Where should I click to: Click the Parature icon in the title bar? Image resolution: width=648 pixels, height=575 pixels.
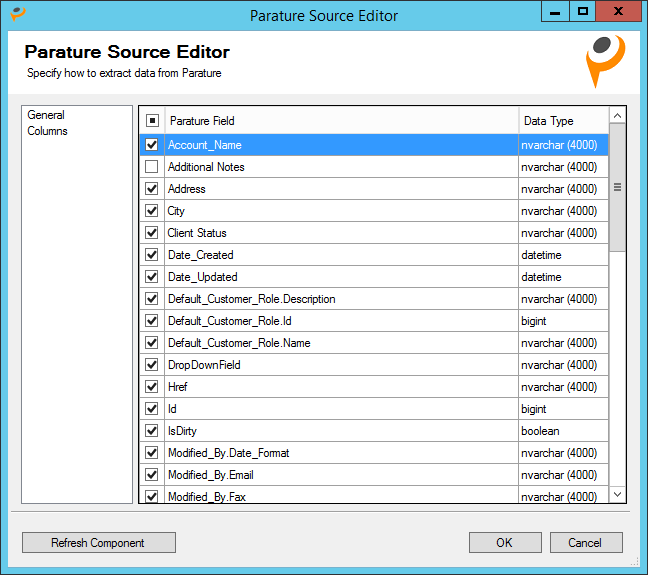point(18,13)
